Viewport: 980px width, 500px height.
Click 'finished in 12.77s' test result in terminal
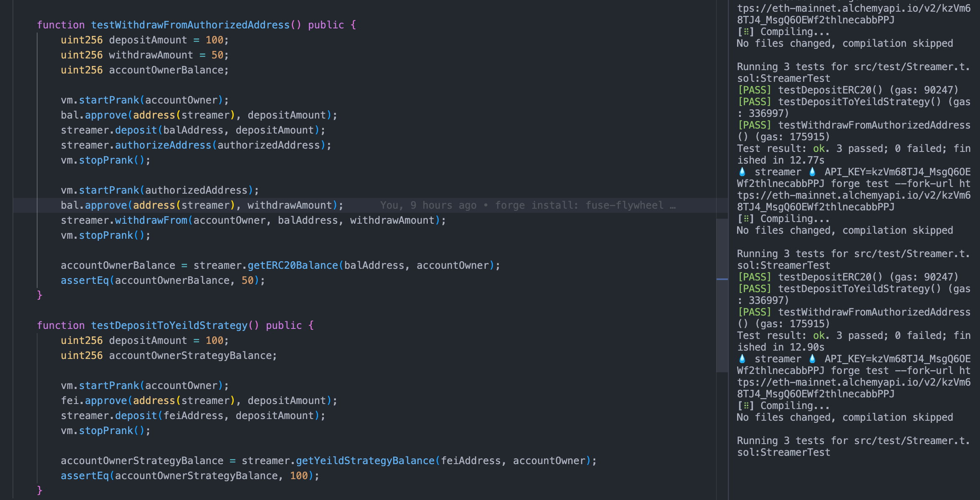(x=854, y=154)
